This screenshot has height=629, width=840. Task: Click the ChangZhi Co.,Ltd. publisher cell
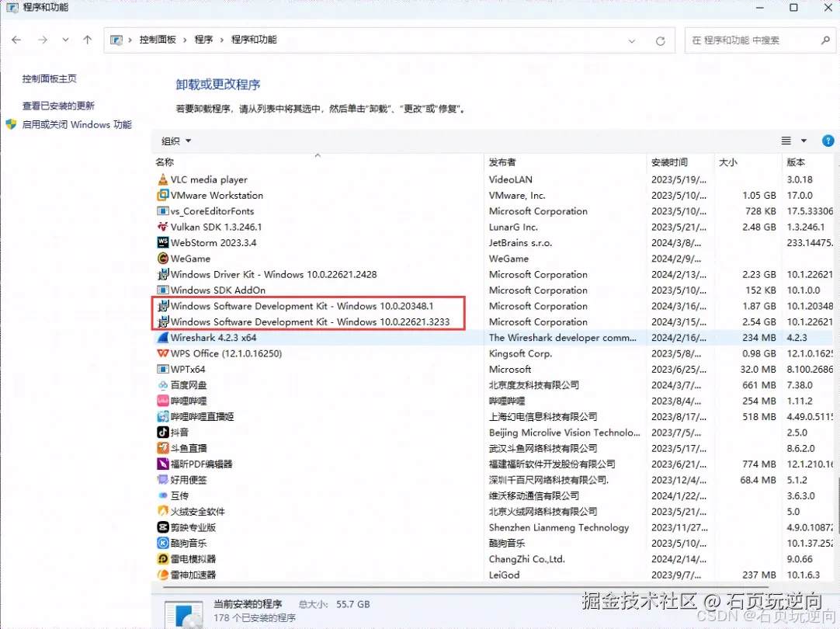[526, 559]
